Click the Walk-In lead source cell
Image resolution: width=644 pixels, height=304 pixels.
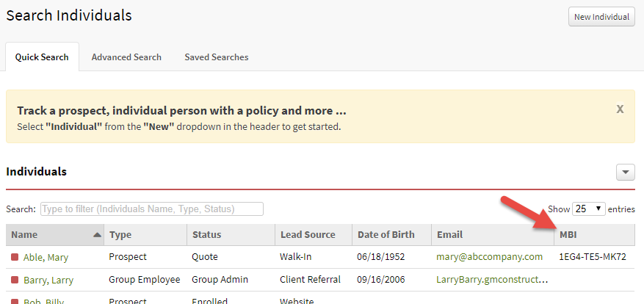tap(296, 257)
